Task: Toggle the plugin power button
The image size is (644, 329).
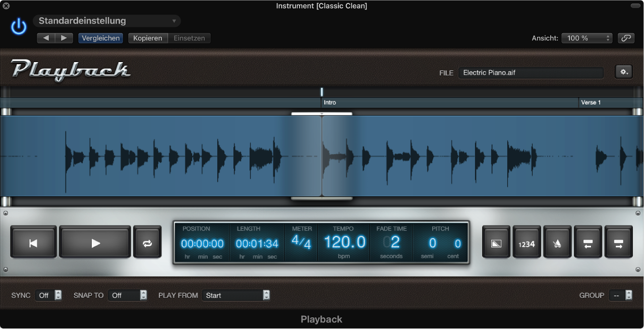Action: [18, 26]
